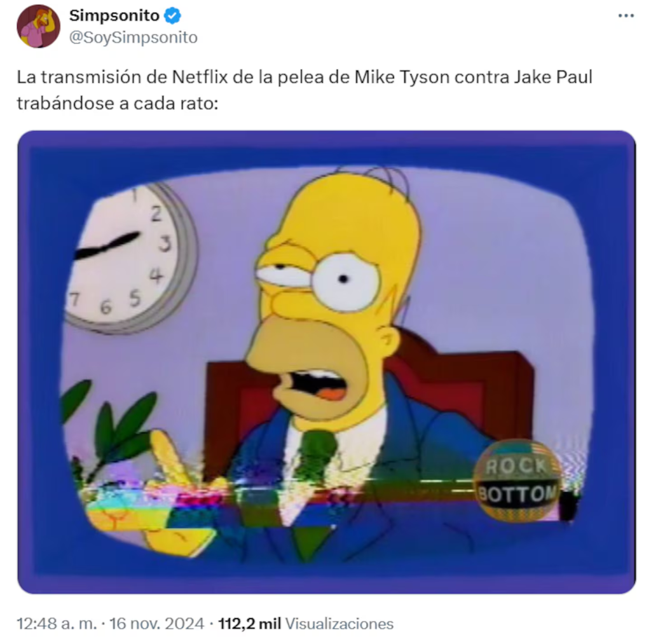Click the Simpsonito display name
The image size is (651, 644).
114,16
